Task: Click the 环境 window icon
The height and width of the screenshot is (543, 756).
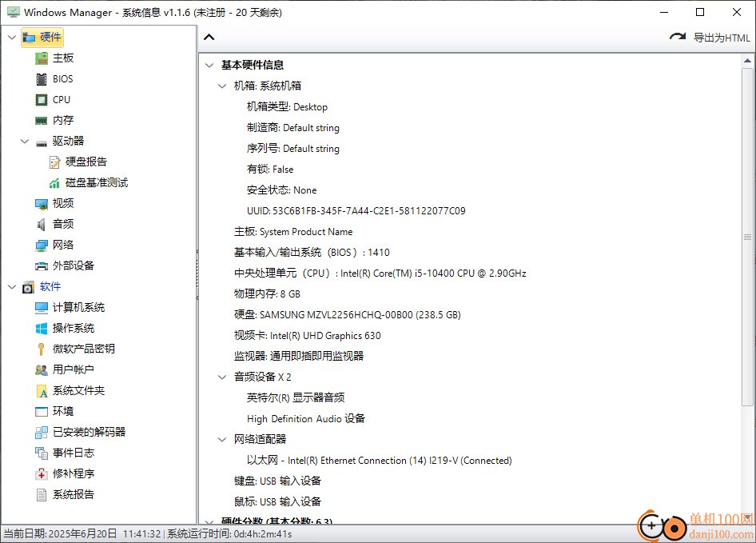Action: tap(42, 412)
